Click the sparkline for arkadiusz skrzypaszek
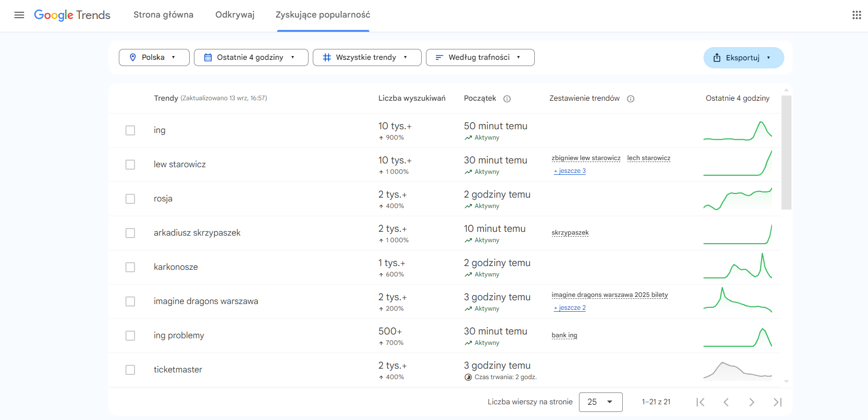Viewport: 868px width, 420px height. 738,234
